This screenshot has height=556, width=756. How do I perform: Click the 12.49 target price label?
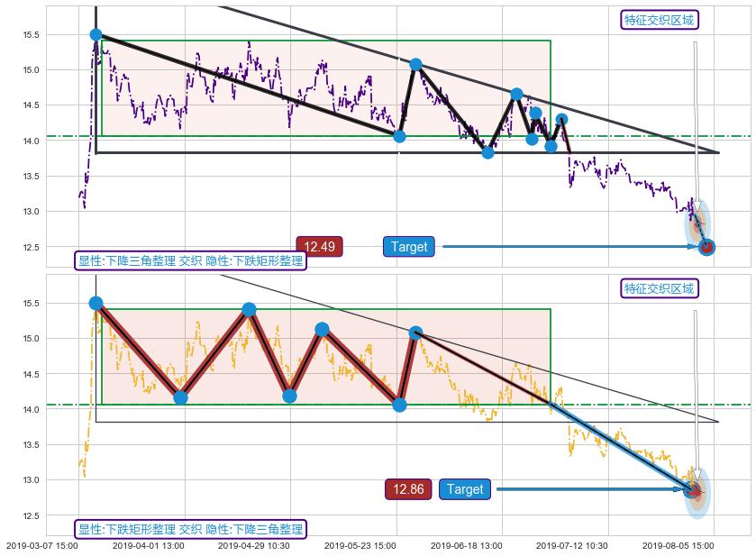pos(319,246)
